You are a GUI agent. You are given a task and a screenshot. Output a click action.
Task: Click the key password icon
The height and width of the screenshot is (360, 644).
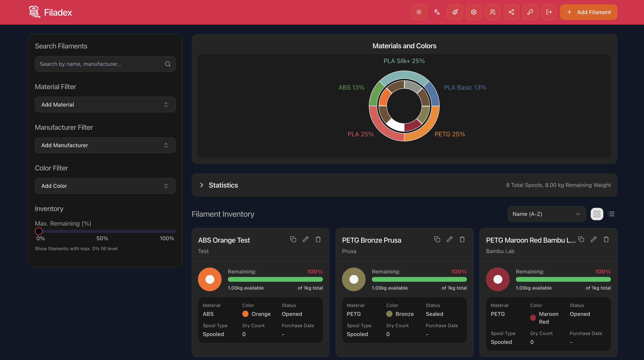click(x=530, y=12)
